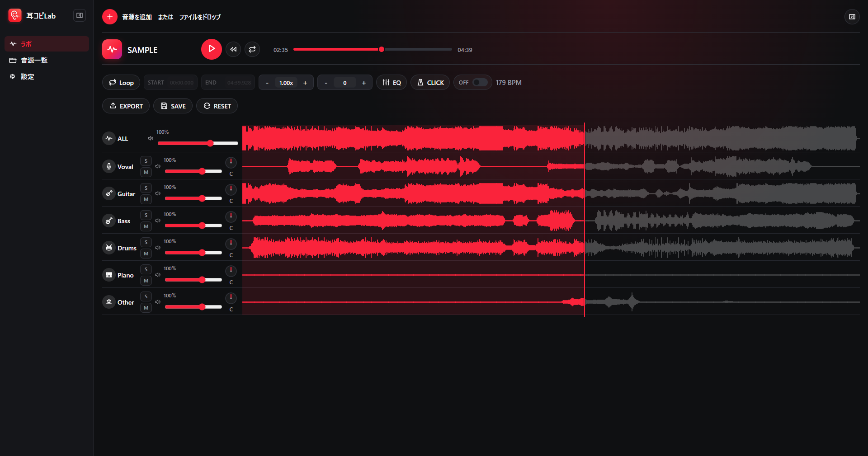Screen dimensions: 868x456
Task: Click the 耳コピLab logo icon
Action: 15,15
